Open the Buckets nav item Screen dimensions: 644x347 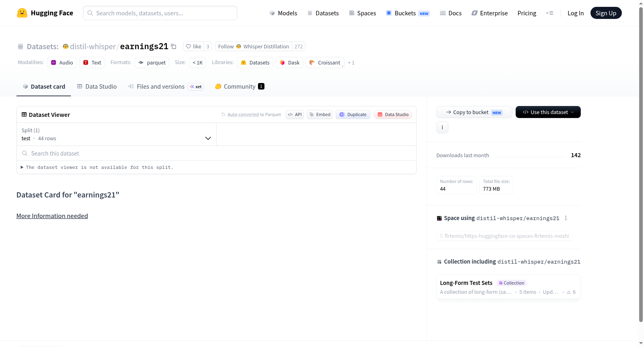[x=408, y=13]
